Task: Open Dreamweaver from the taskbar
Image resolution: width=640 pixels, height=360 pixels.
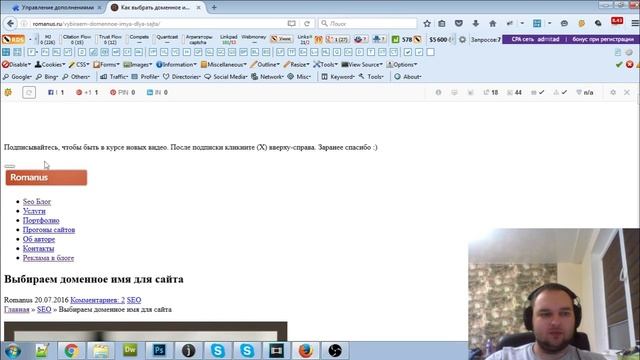Action: (x=130, y=351)
